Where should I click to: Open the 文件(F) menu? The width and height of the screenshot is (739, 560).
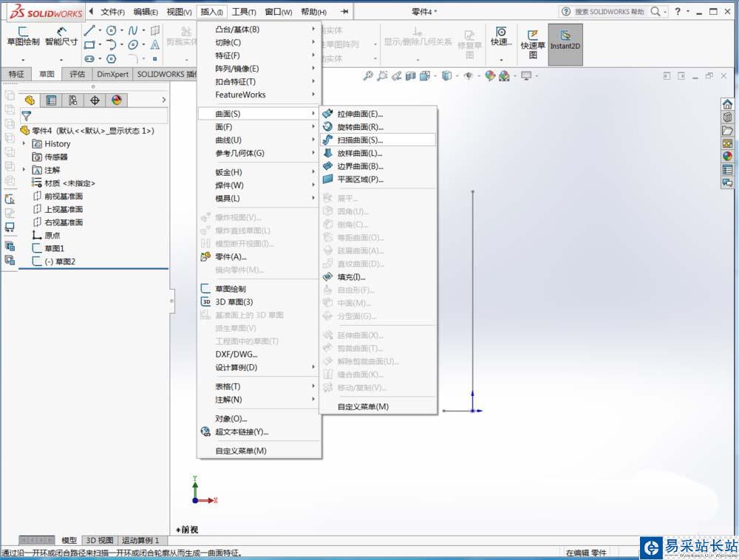[x=112, y=12]
